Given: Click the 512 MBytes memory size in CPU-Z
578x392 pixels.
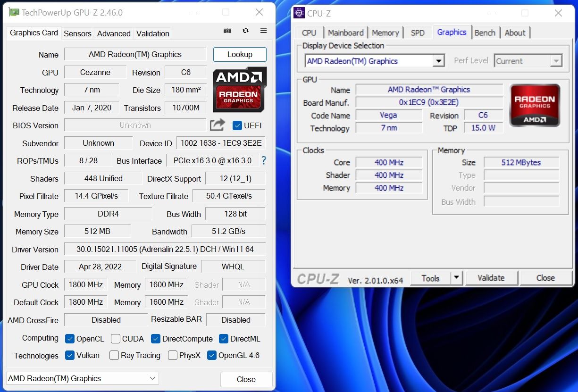Looking at the screenshot, I should point(521,162).
